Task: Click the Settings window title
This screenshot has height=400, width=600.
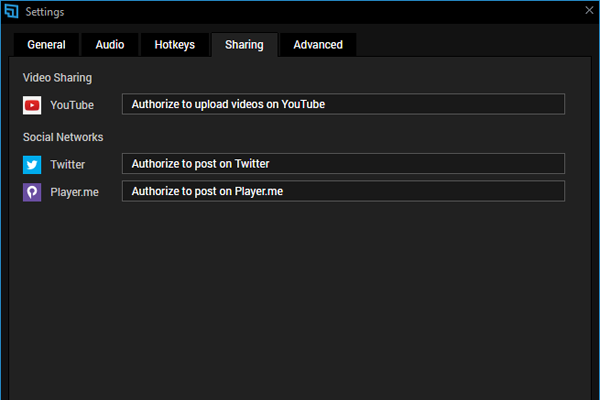Action: [x=45, y=12]
